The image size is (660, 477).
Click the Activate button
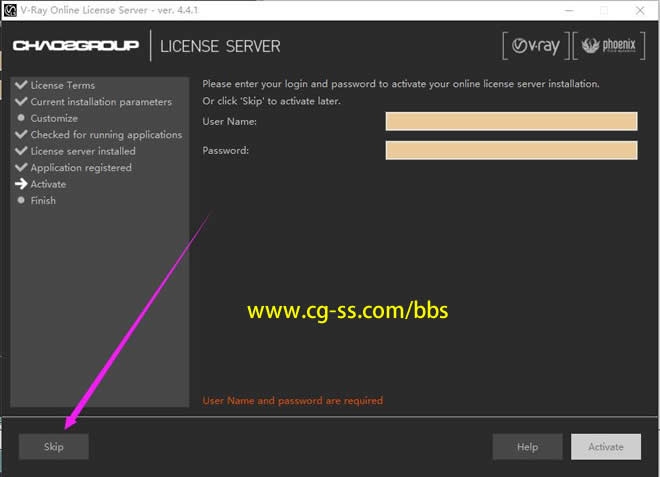point(605,447)
